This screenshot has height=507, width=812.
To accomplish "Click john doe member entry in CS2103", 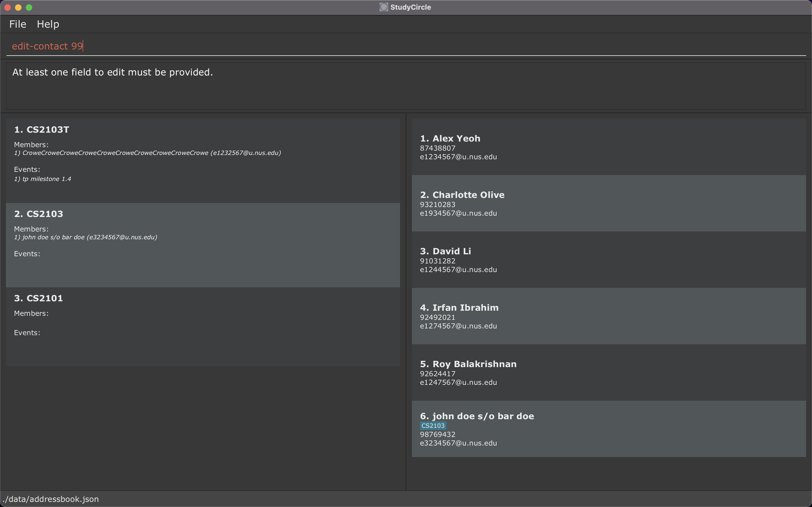I will (x=85, y=237).
